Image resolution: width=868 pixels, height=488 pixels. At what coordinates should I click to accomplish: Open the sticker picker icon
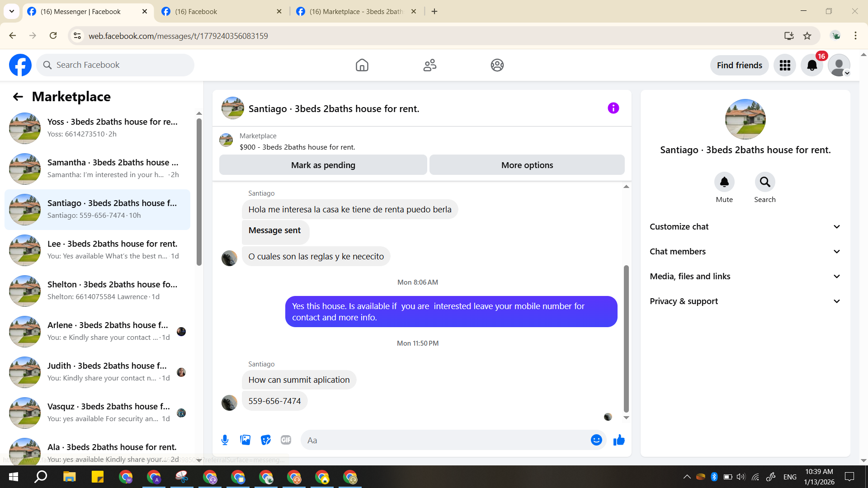pos(266,440)
